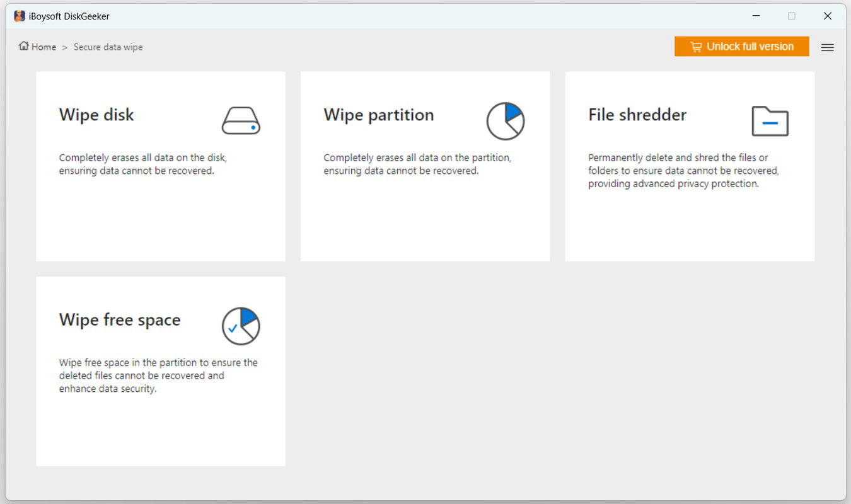Click the Wipe partition description text
This screenshot has height=504, width=851.
[417, 164]
